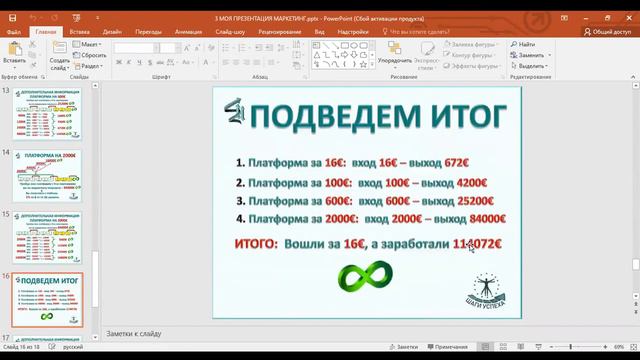Viewport: 640px width, 360px height.
Task: Open the Переходы ribbon tab
Action: (x=148, y=32)
